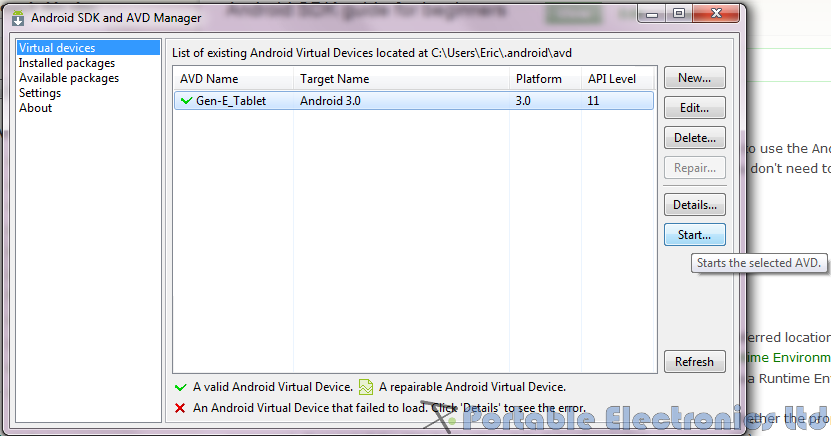
Task: Minimize the AVD Manager window
Action: point(652,14)
